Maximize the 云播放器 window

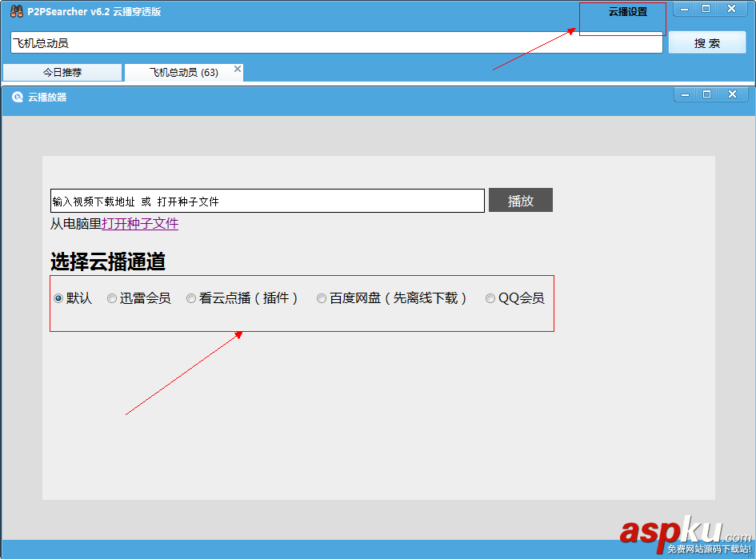click(707, 94)
